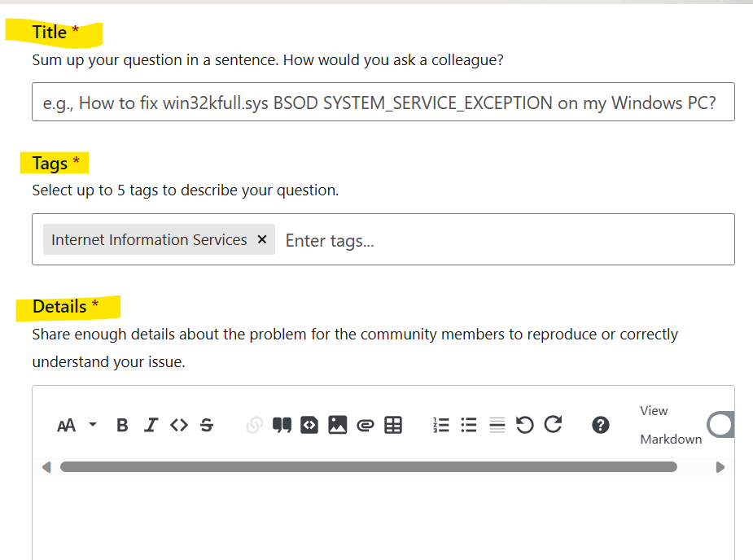The image size is (753, 560).
Task: Click the 'View Markdown' label
Action: pyautogui.click(x=671, y=425)
